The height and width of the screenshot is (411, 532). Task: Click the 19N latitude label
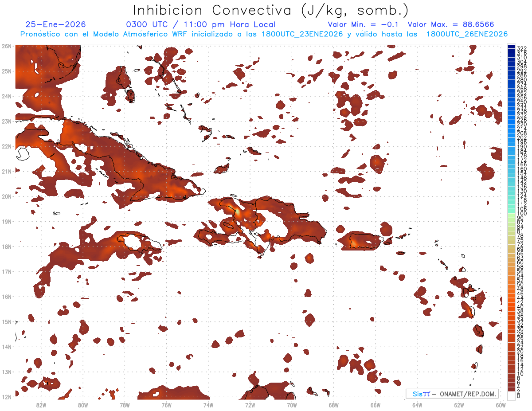[x=7, y=221]
